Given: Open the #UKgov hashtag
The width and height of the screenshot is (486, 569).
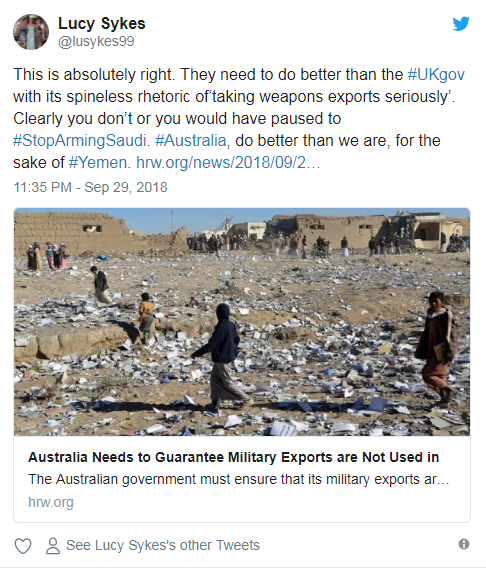Looking at the screenshot, I should pos(436,75).
